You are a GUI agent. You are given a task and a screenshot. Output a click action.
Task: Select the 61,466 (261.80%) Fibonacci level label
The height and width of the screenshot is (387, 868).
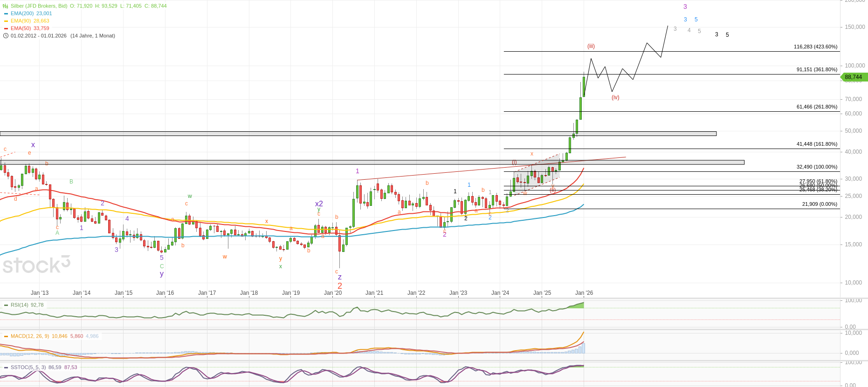coord(817,107)
